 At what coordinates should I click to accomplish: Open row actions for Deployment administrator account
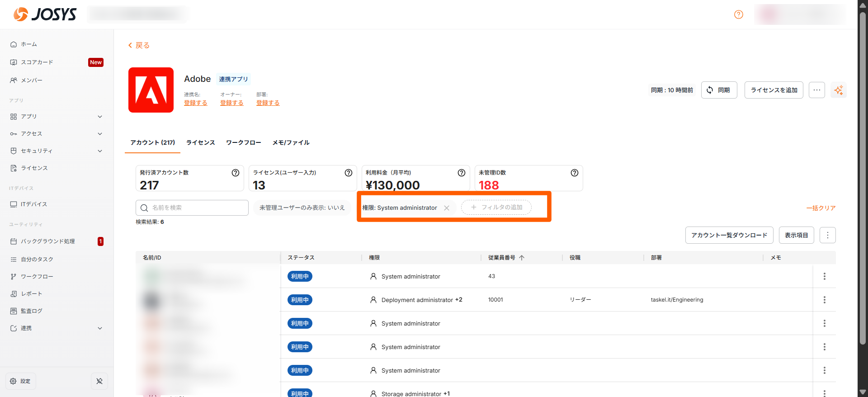[x=824, y=300]
